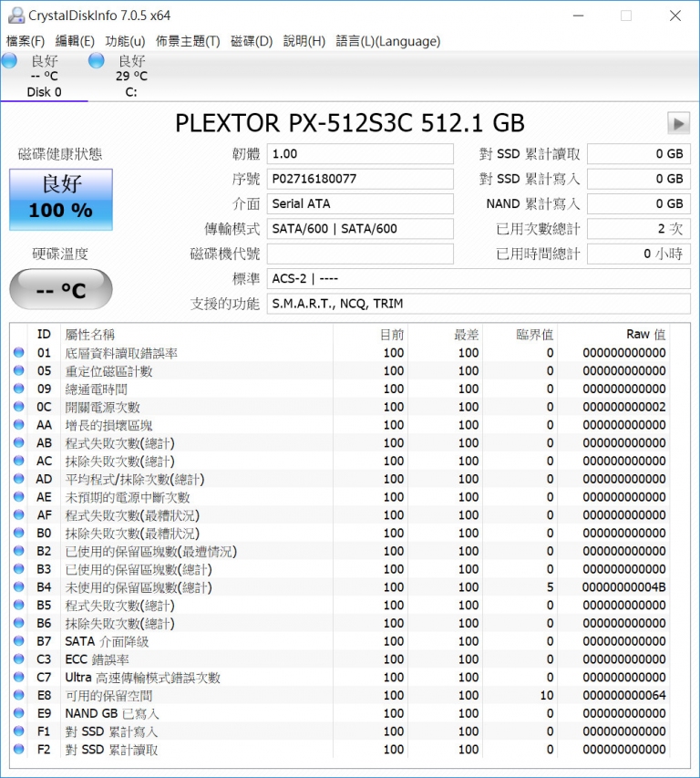Click the 支援的功能 field with S.M.A.R.T., NCQ, TRIM
This screenshot has width=700, height=778.
click(479, 304)
